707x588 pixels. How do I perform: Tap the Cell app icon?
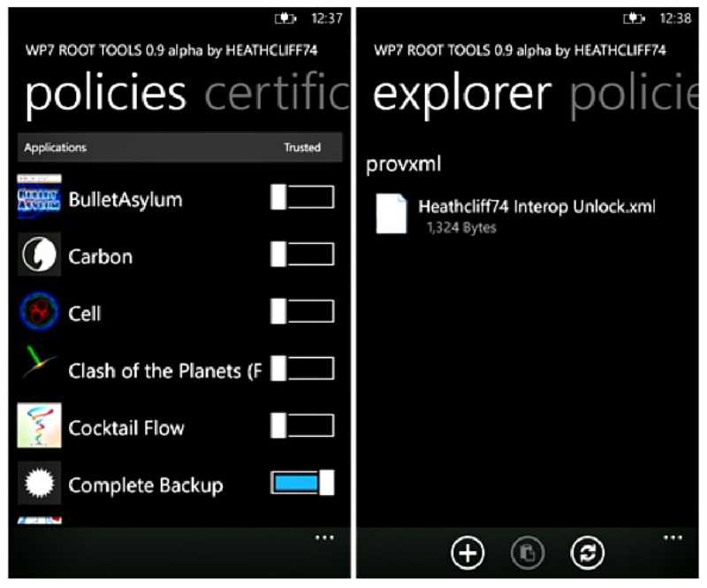39,312
